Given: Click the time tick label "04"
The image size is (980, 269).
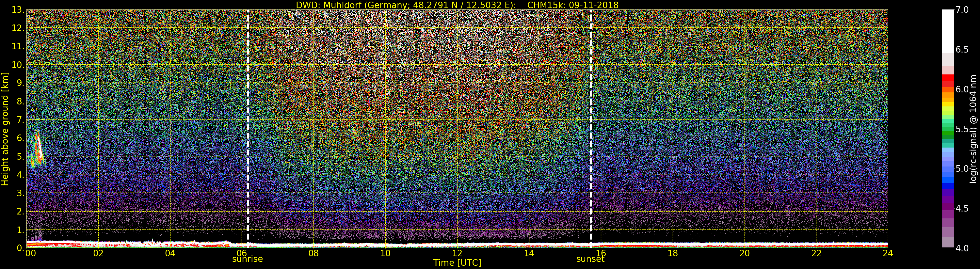Looking at the screenshot, I should pyautogui.click(x=170, y=253).
